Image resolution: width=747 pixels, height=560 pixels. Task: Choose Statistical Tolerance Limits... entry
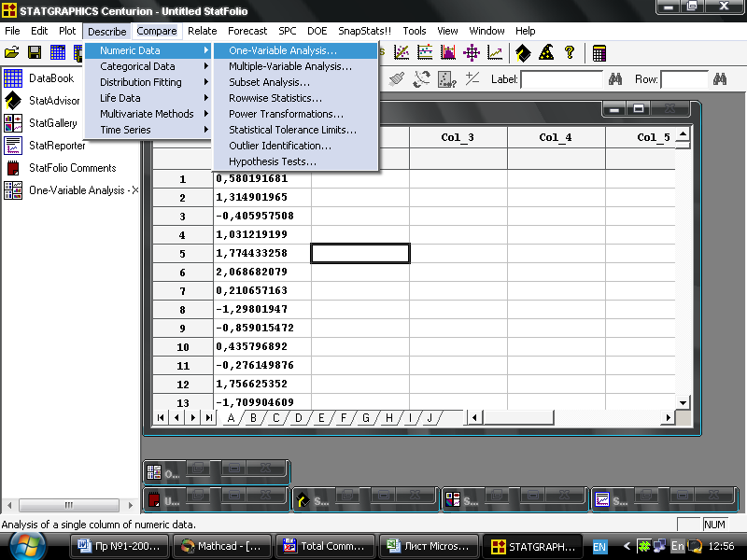click(x=295, y=130)
